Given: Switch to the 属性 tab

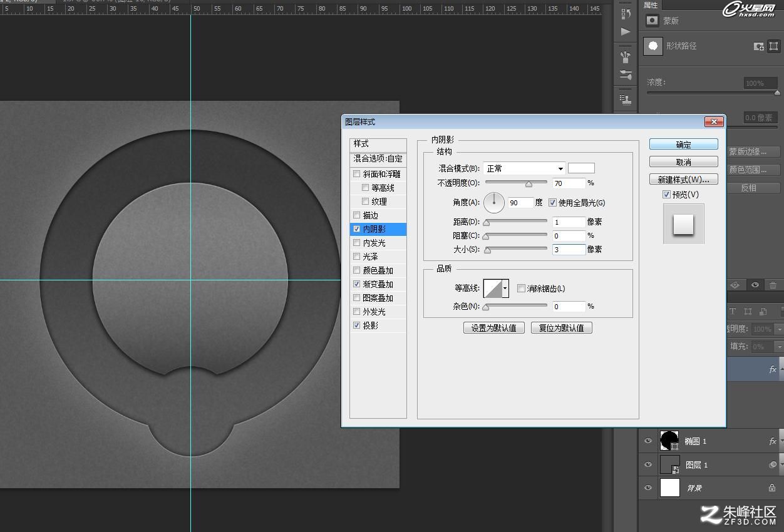Looking at the screenshot, I should click(651, 5).
